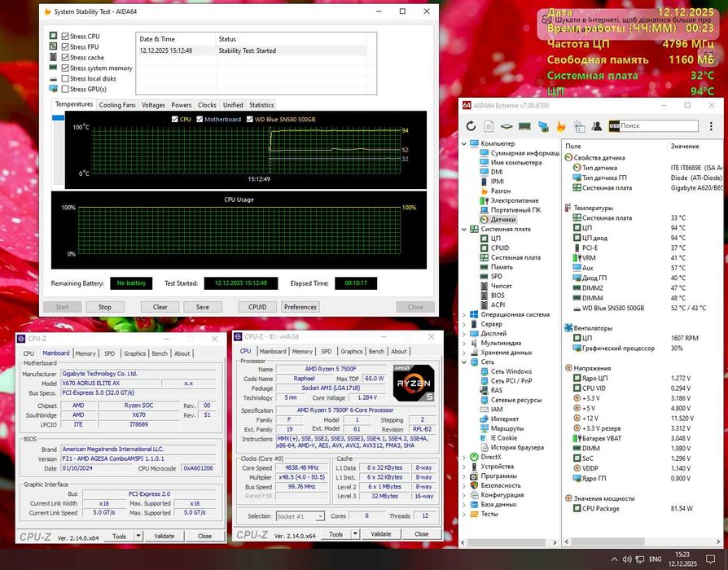Click the CPUID button in stability test
This screenshot has width=728, height=570.
[257, 307]
